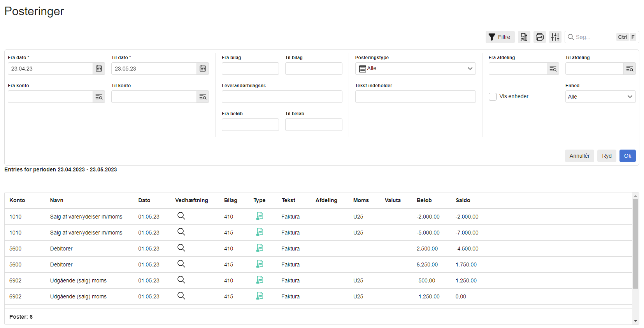
Task: Open the Til dato calendar picker
Action: point(203,69)
